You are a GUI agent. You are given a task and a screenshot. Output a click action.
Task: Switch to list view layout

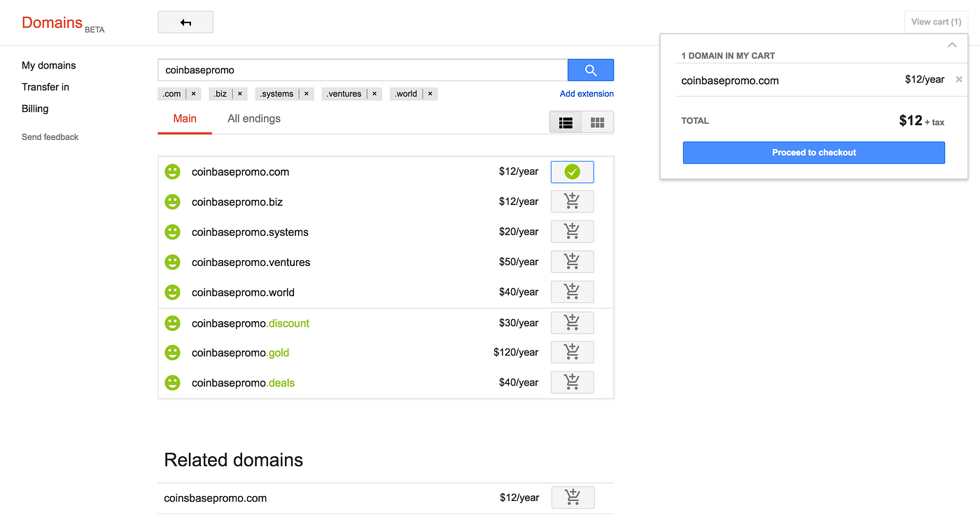coord(566,122)
